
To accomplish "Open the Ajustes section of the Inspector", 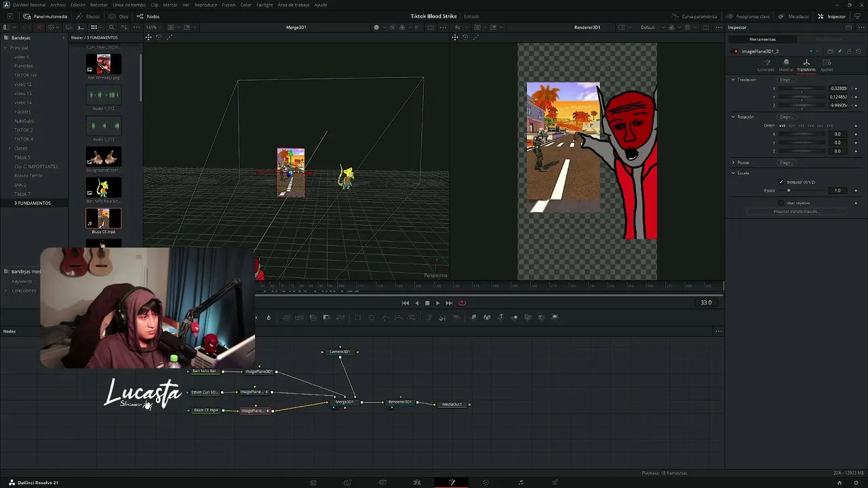I will tap(827, 65).
